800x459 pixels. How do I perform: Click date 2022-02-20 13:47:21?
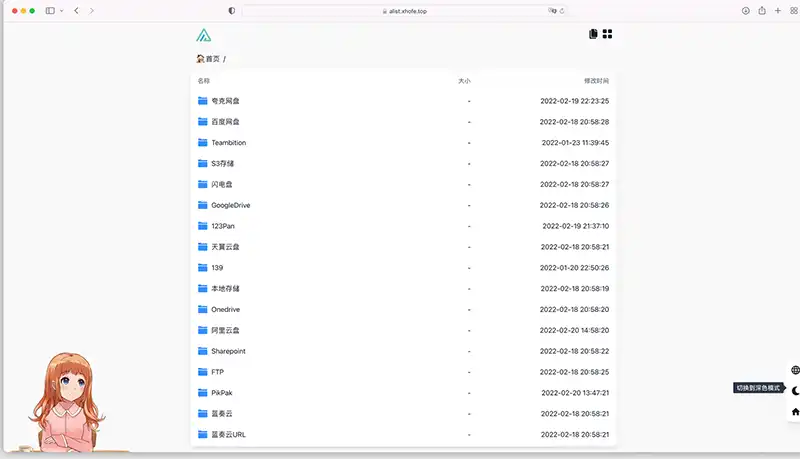tap(575, 393)
